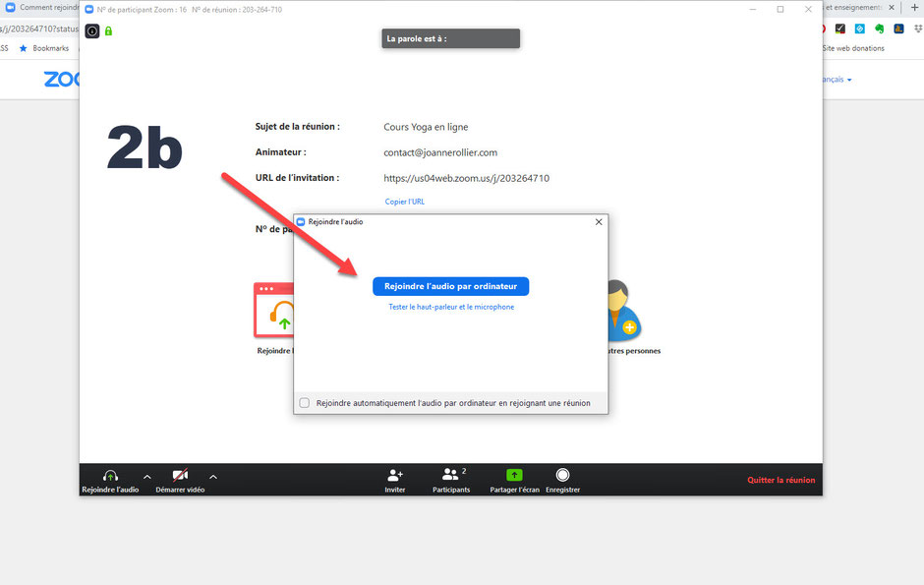Close the Zoom meeting window
Image resolution: width=924 pixels, height=585 pixels.
[808, 10]
